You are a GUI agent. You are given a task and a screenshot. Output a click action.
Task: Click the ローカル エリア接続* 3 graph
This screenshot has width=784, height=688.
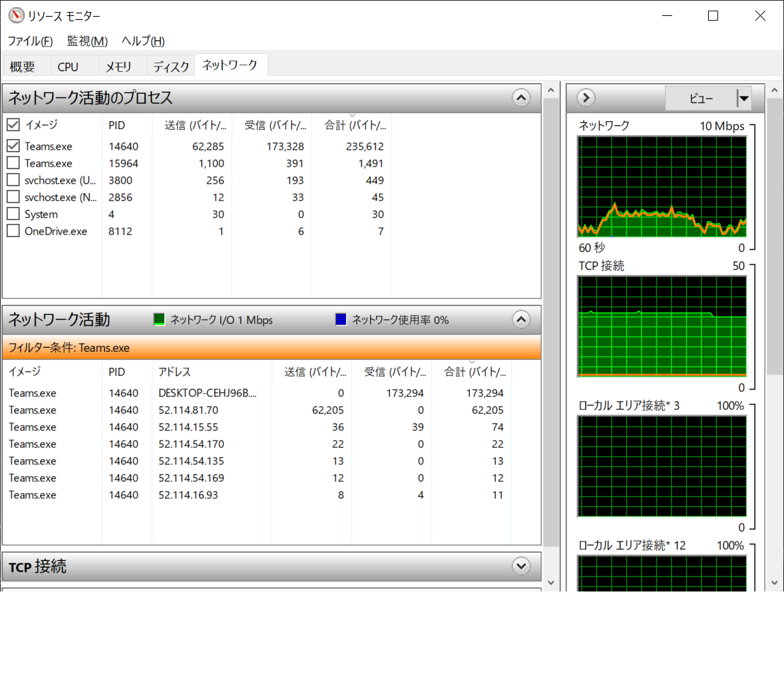point(662,466)
